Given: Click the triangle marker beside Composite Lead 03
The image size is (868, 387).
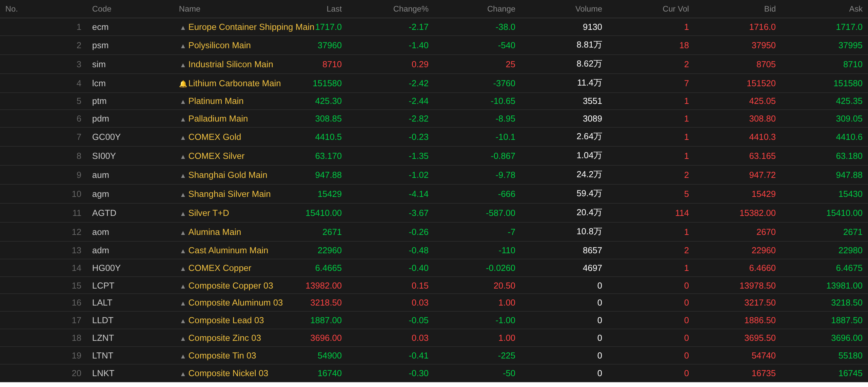Looking at the screenshot, I should 183,321.
